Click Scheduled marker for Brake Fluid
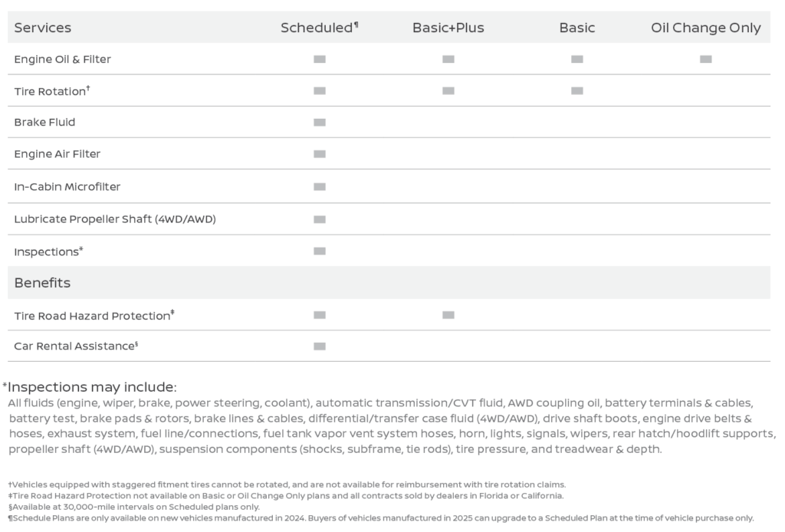The image size is (785, 532). pyautogui.click(x=320, y=122)
